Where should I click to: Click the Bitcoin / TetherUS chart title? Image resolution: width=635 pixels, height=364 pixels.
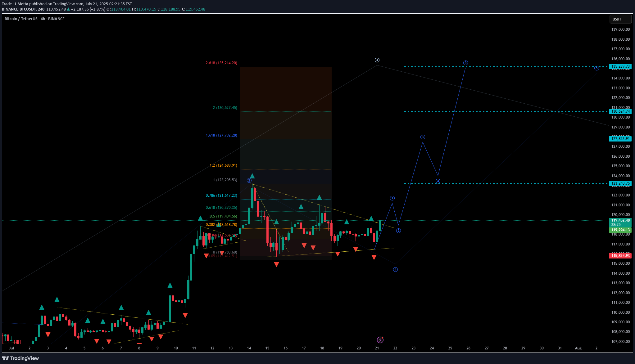pyautogui.click(x=34, y=19)
